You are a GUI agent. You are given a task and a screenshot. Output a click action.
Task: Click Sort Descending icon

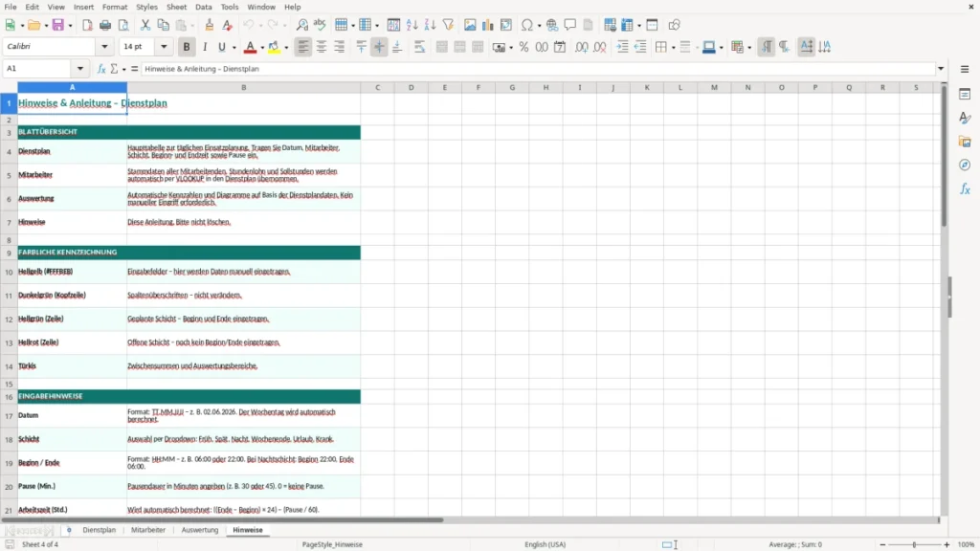coord(430,25)
